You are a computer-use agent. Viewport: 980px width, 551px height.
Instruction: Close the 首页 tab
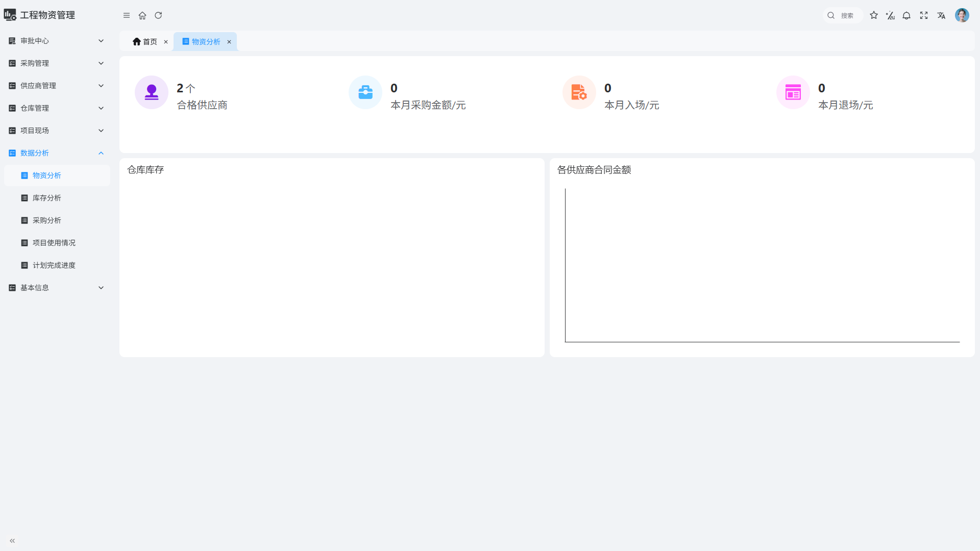(x=166, y=42)
